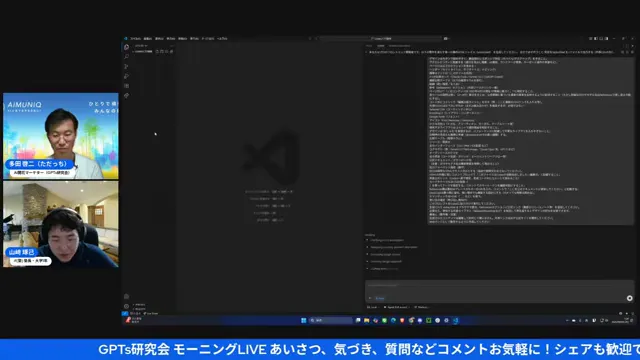Viewport: 640px width, 360px height.
Task: Click the send button in the chat input
Action: click(629, 298)
